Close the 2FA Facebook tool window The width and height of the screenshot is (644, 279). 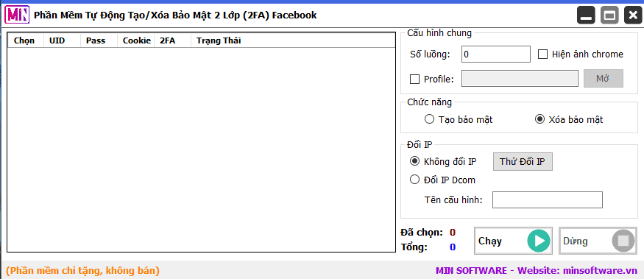click(x=633, y=15)
